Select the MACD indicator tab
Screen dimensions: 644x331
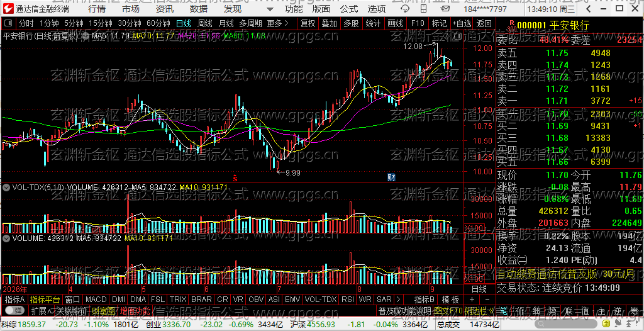click(96, 300)
